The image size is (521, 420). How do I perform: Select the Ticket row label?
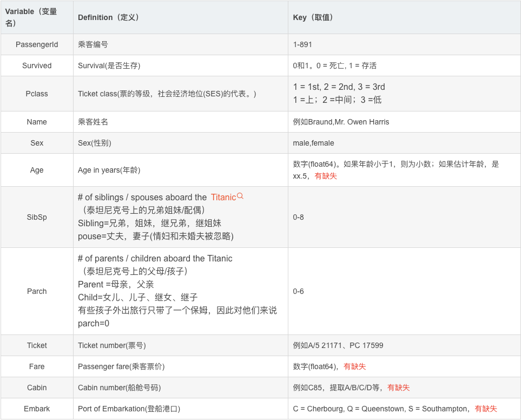tap(36, 345)
